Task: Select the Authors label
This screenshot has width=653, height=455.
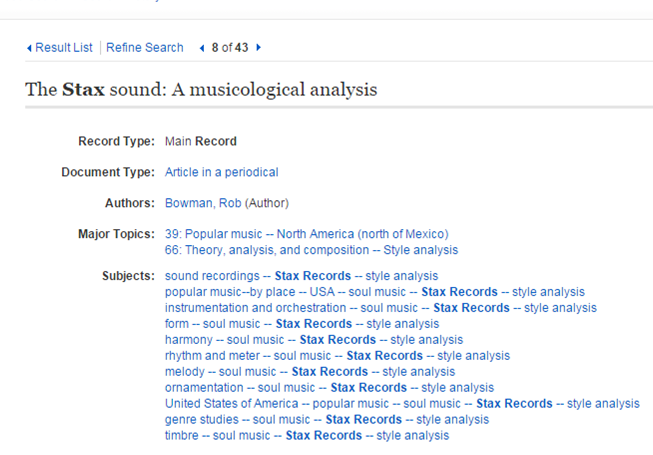Action: coord(130,203)
